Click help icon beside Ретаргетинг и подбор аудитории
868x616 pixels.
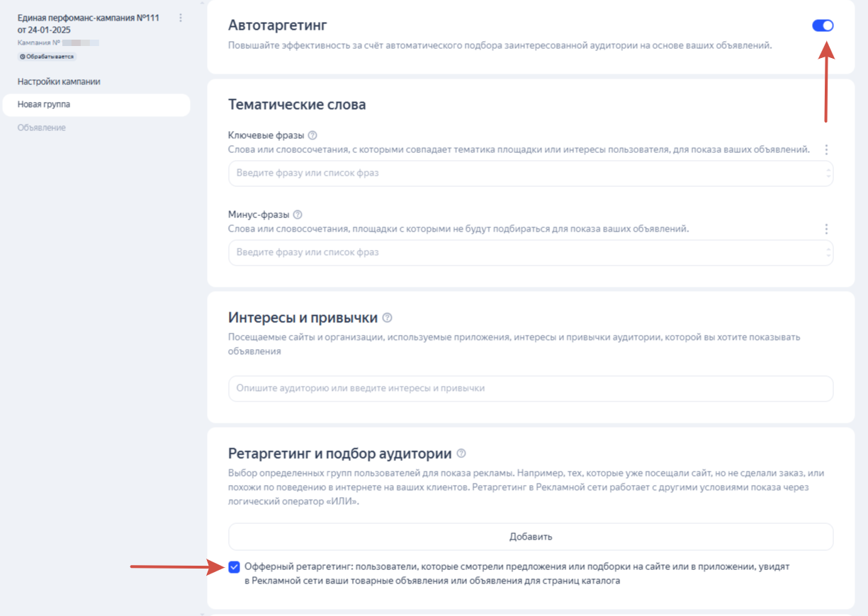pos(461,454)
